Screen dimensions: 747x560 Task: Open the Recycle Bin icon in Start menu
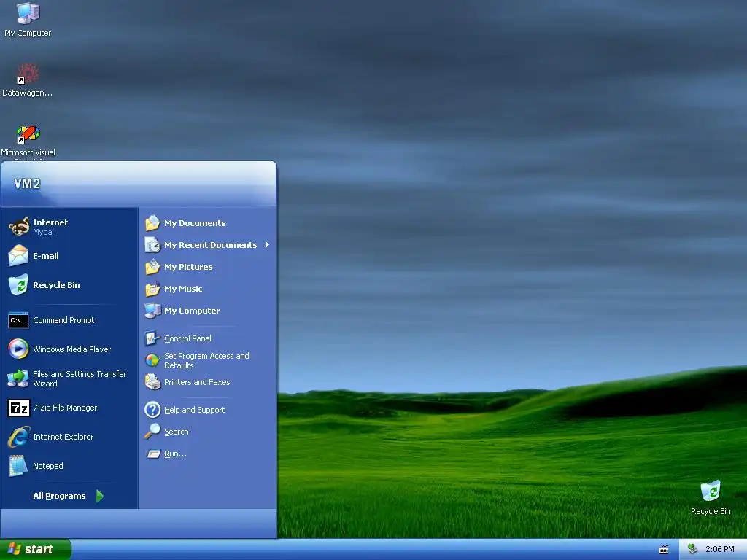(x=18, y=285)
